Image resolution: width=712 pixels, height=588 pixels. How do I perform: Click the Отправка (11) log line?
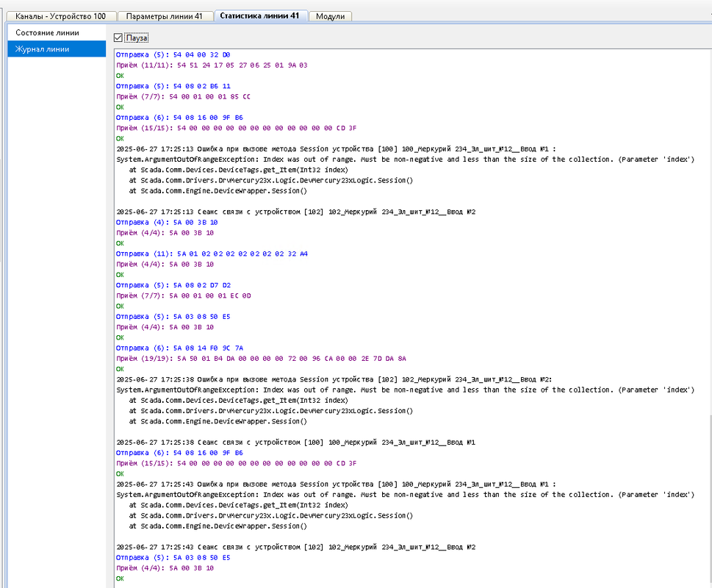pyautogui.click(x=212, y=254)
